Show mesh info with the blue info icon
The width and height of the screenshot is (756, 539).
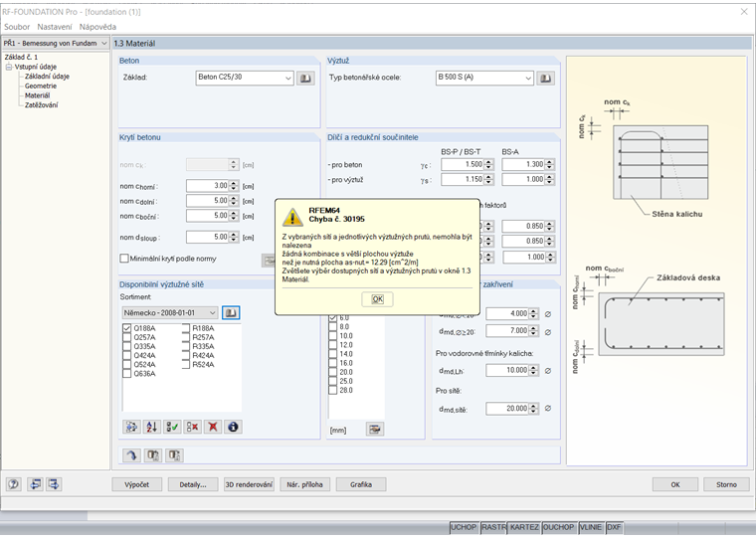pos(233,427)
